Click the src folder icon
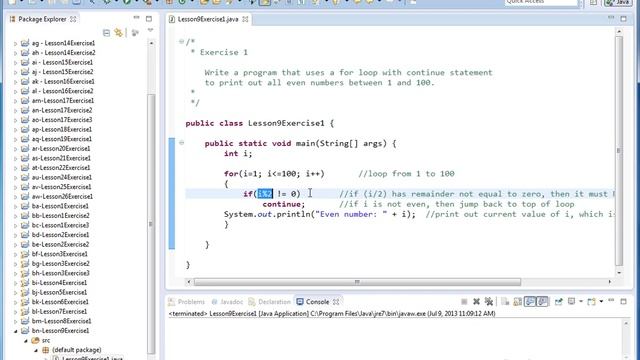 tap(35, 340)
